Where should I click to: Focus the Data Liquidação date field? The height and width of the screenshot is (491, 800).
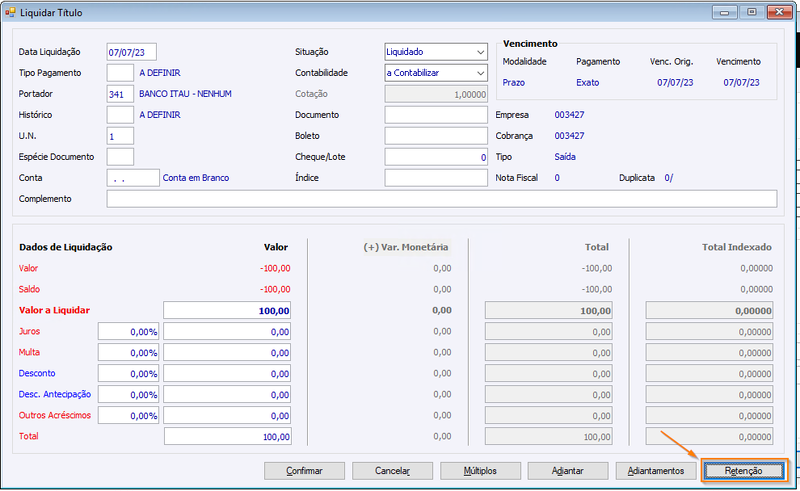(132, 52)
